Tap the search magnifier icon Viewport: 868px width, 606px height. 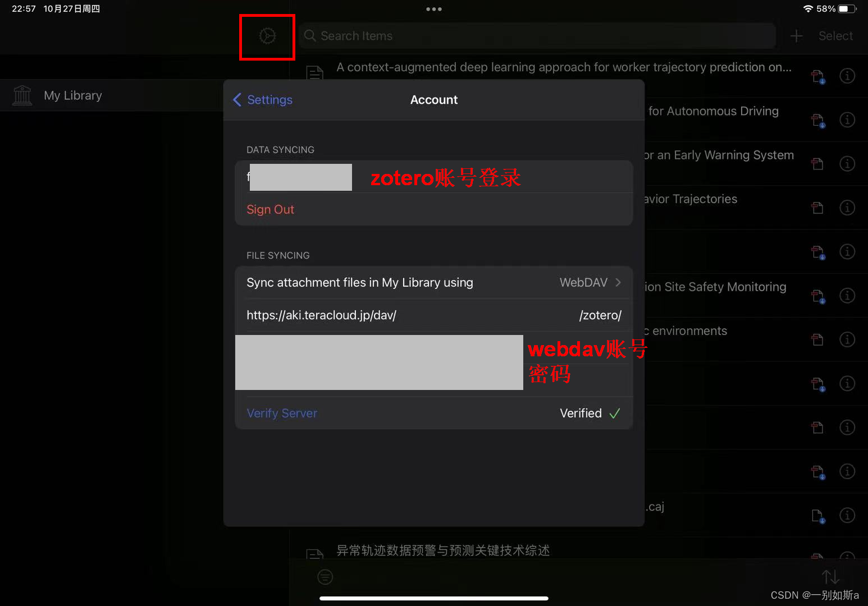310,36
